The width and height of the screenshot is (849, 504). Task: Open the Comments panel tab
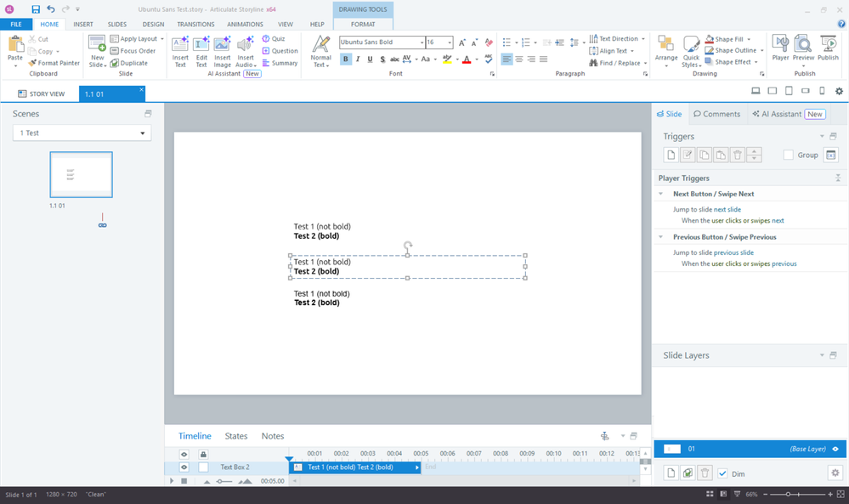[717, 114]
